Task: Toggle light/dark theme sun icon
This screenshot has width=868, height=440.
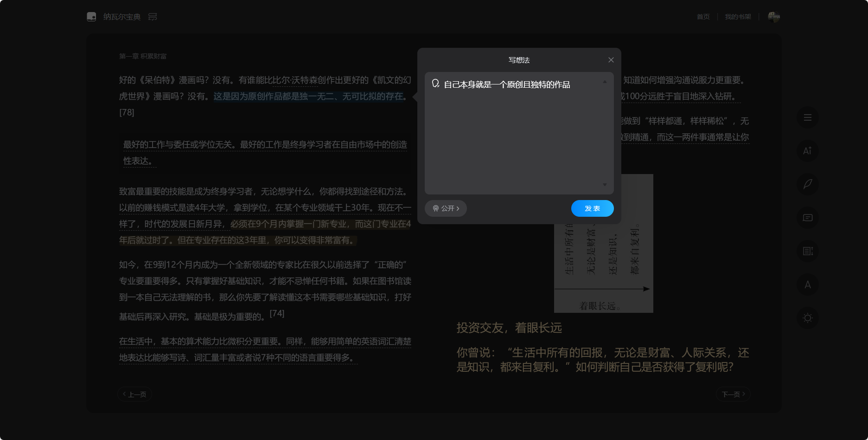Action: (807, 318)
